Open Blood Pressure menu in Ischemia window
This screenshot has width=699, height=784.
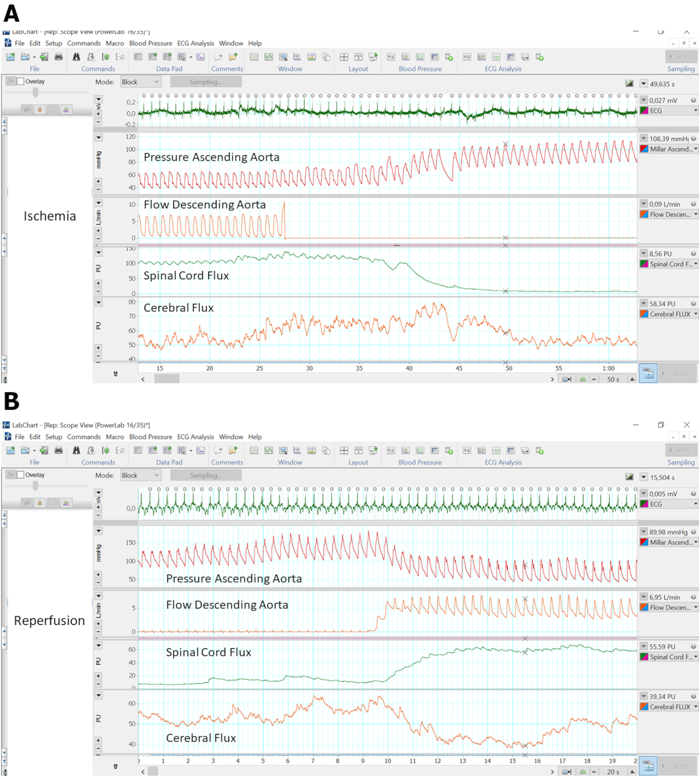(x=151, y=43)
